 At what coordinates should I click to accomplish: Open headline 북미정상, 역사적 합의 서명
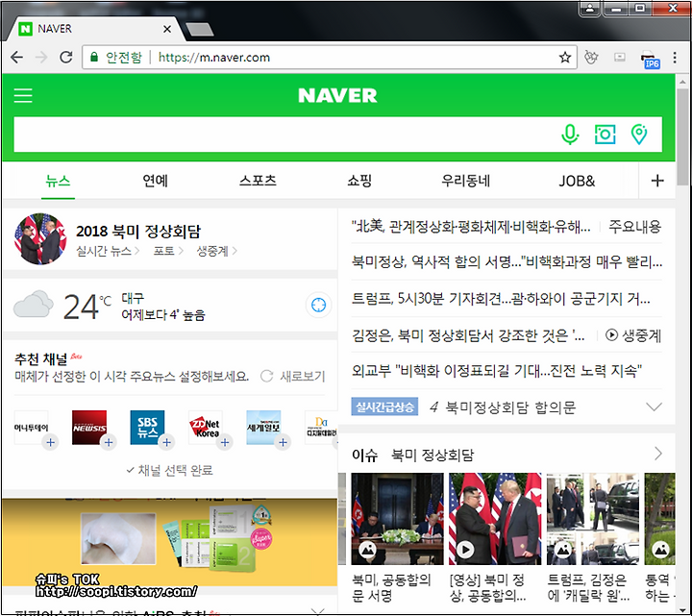tap(507, 262)
